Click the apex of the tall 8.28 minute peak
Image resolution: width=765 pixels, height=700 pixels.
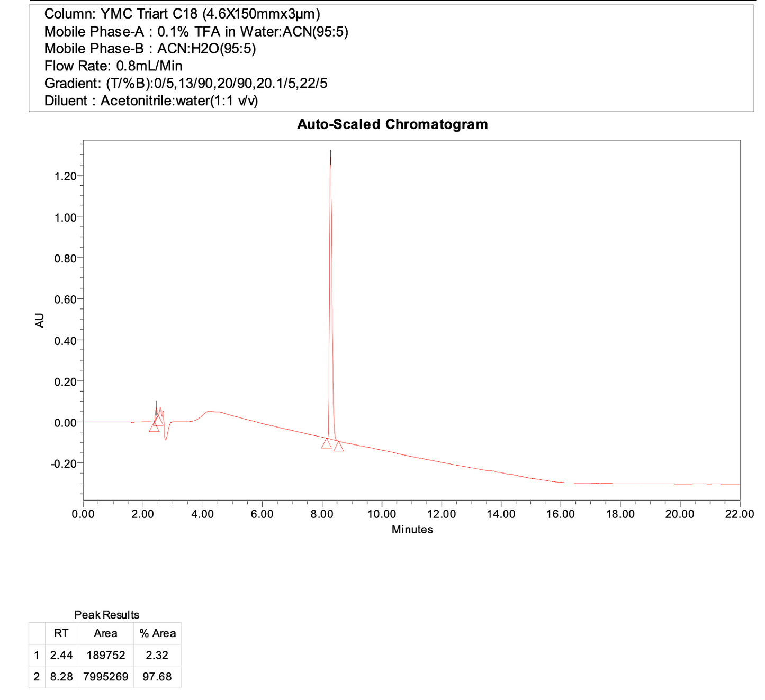330,152
